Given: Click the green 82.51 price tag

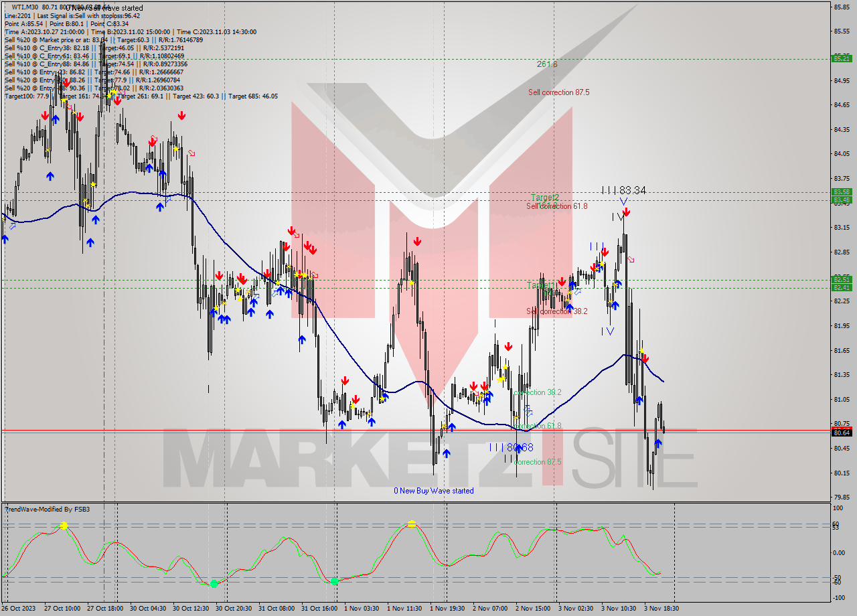Looking at the screenshot, I should 842,279.
